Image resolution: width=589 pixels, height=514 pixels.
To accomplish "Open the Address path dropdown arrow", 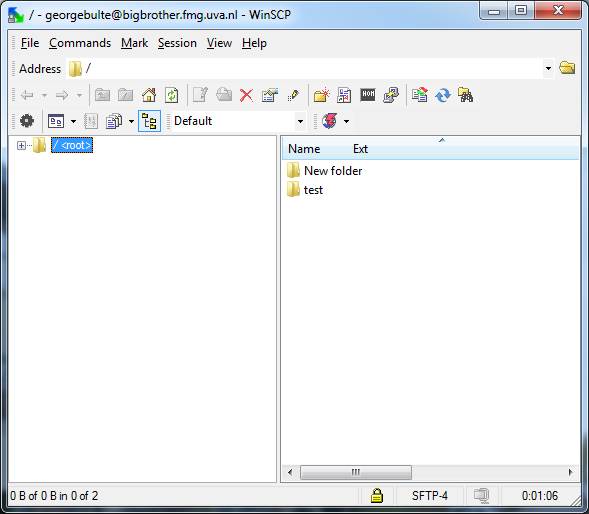I will pyautogui.click(x=548, y=68).
